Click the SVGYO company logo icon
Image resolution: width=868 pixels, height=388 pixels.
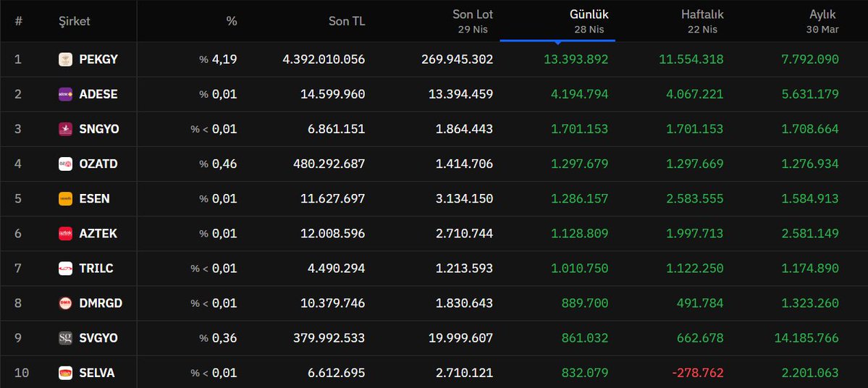tap(65, 338)
